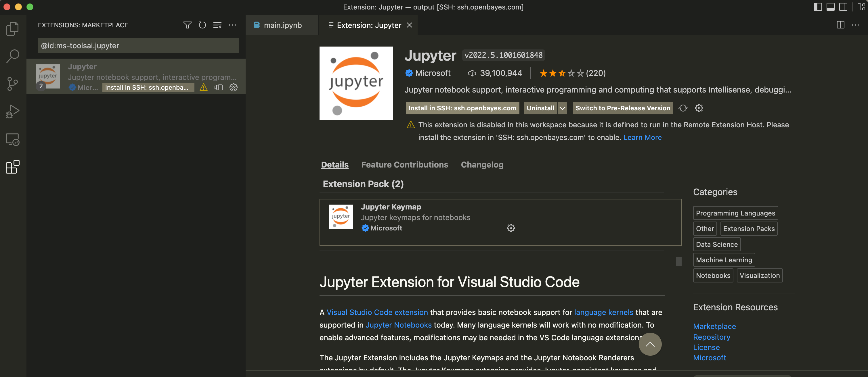Image resolution: width=868 pixels, height=377 pixels.
Task: Toggle the primary side bar visibility
Action: [x=817, y=7]
